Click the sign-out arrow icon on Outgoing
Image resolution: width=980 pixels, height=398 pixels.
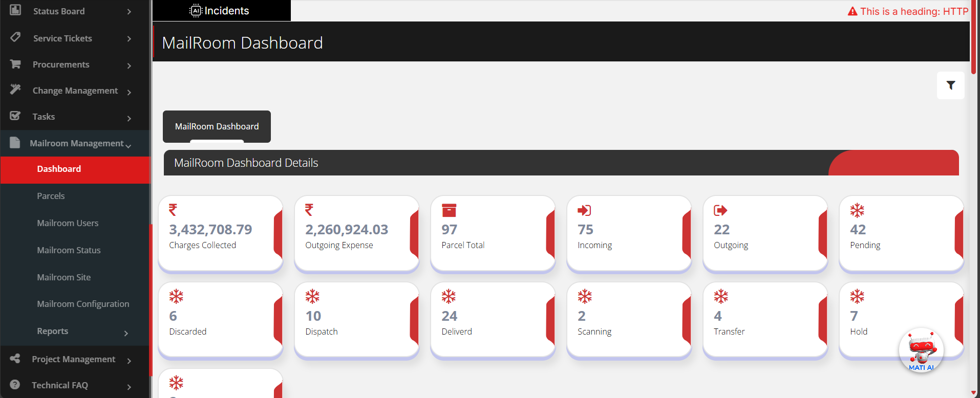pos(720,210)
